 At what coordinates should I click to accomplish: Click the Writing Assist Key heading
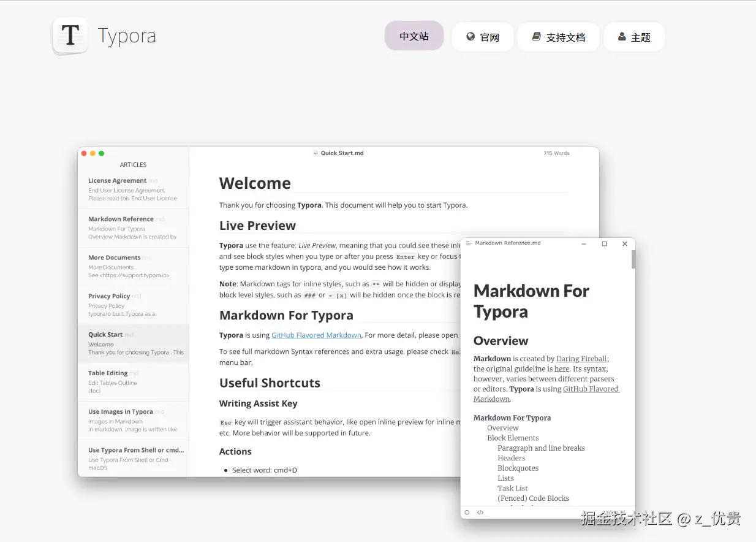(258, 403)
